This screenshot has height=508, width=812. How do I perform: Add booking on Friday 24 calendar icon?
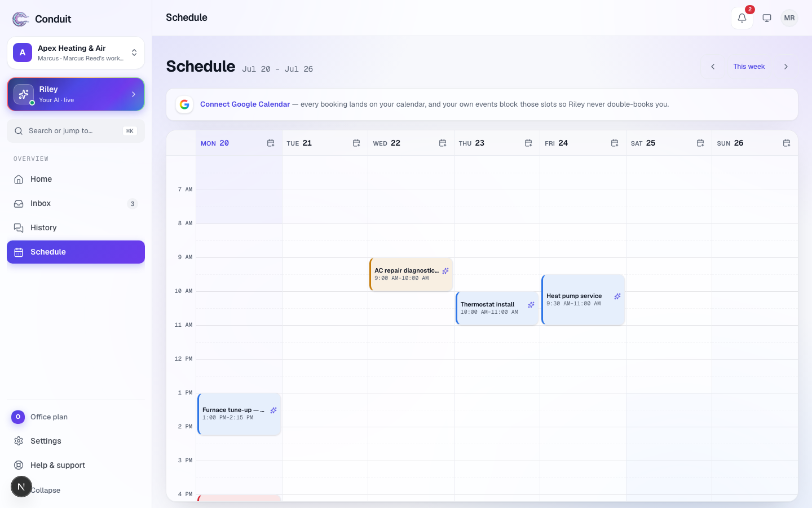[x=615, y=143]
